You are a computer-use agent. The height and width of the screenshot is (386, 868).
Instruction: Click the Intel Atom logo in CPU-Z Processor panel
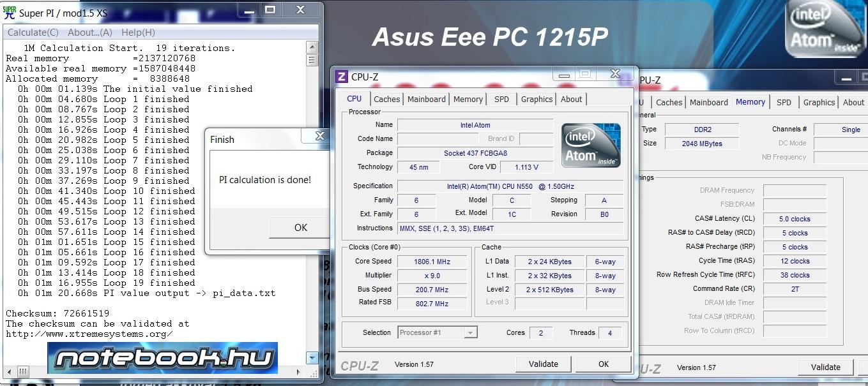591,145
